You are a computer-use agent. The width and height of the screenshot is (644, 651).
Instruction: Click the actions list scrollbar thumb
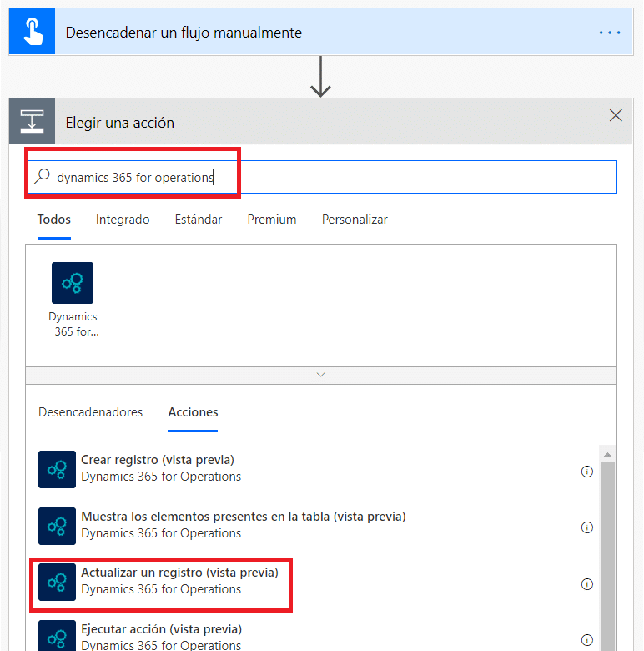607,557
